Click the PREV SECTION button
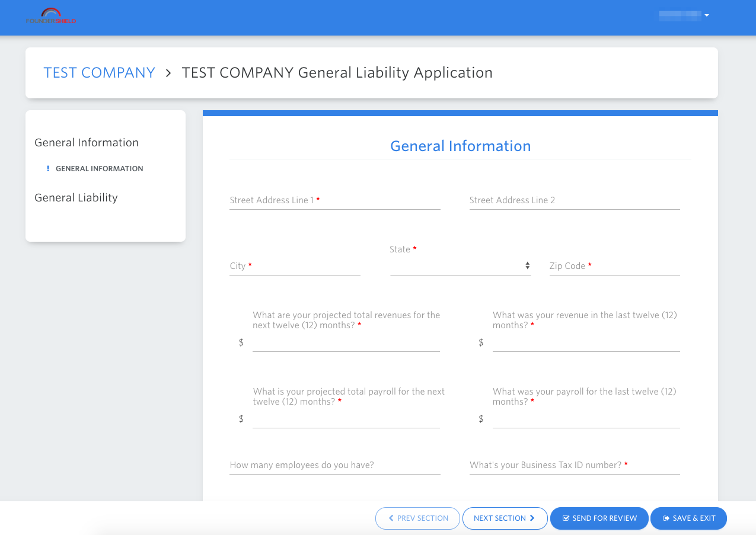Image resolution: width=756 pixels, height=535 pixels. coord(417,518)
